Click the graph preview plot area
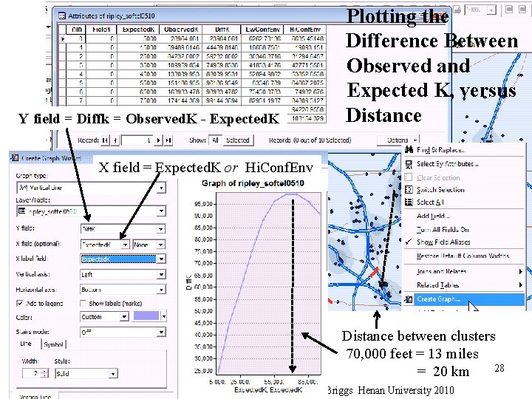The height and width of the screenshot is (399, 532). coord(269,282)
